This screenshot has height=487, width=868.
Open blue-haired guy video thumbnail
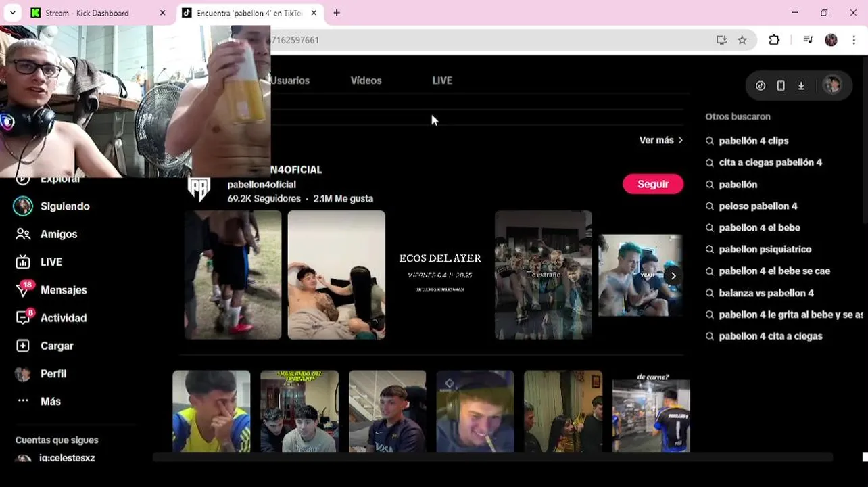tap(640, 275)
